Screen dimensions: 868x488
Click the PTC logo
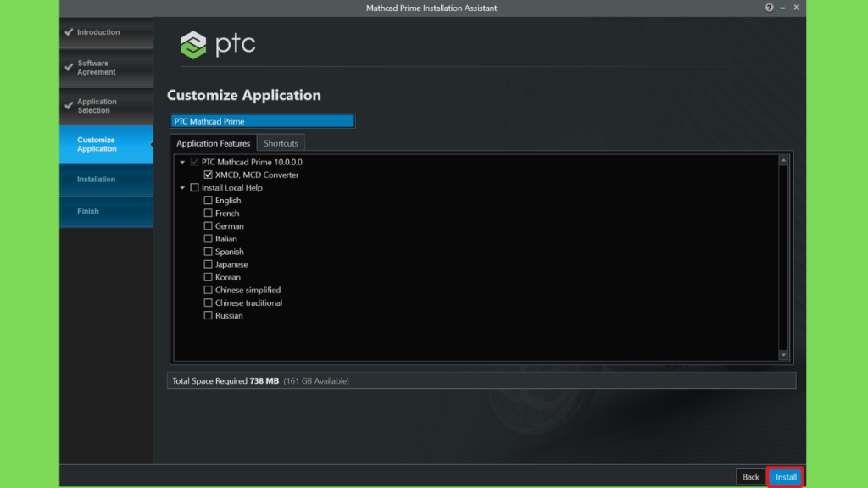pyautogui.click(x=219, y=45)
